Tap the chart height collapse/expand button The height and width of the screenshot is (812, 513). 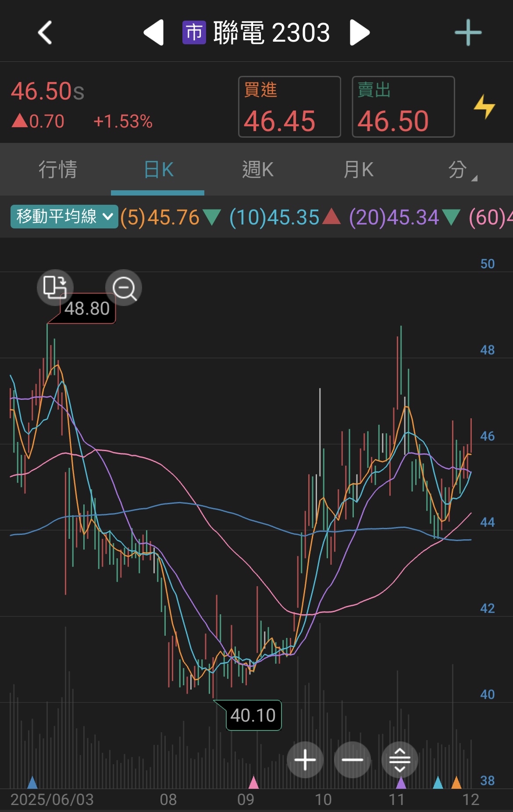[x=400, y=760]
